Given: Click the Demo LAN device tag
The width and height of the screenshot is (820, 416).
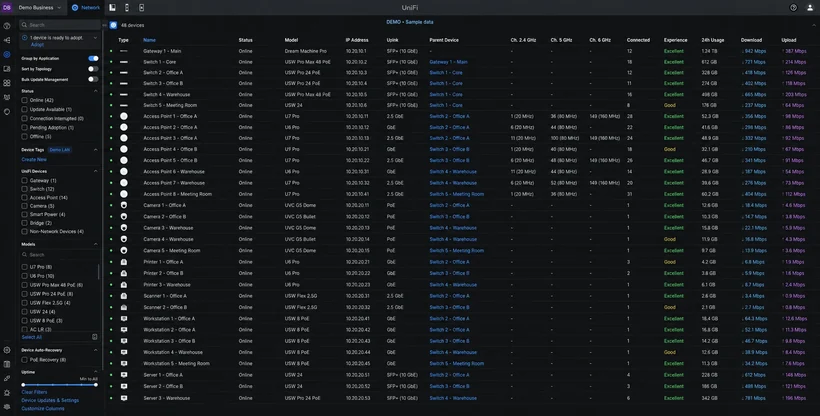Looking at the screenshot, I should (x=60, y=150).
